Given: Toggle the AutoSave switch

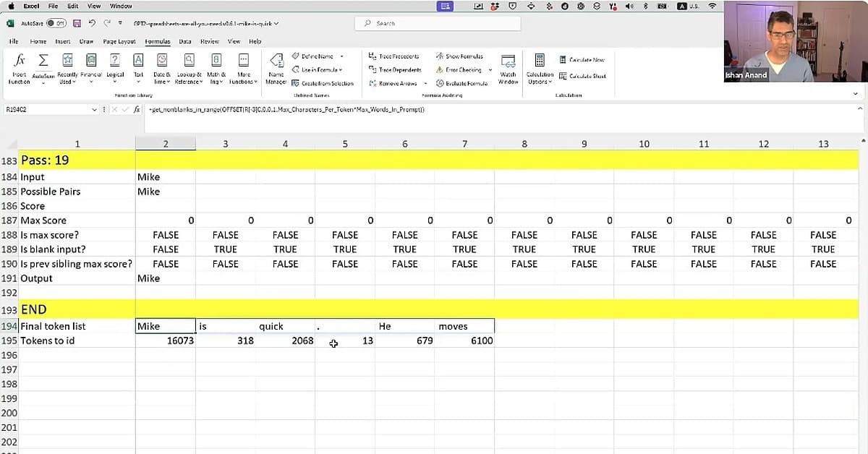Looking at the screenshot, I should 56,23.
